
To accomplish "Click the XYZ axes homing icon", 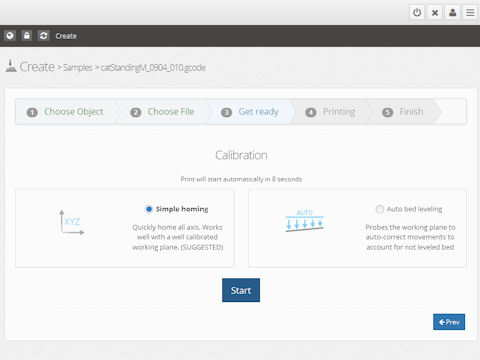I will tap(71, 222).
